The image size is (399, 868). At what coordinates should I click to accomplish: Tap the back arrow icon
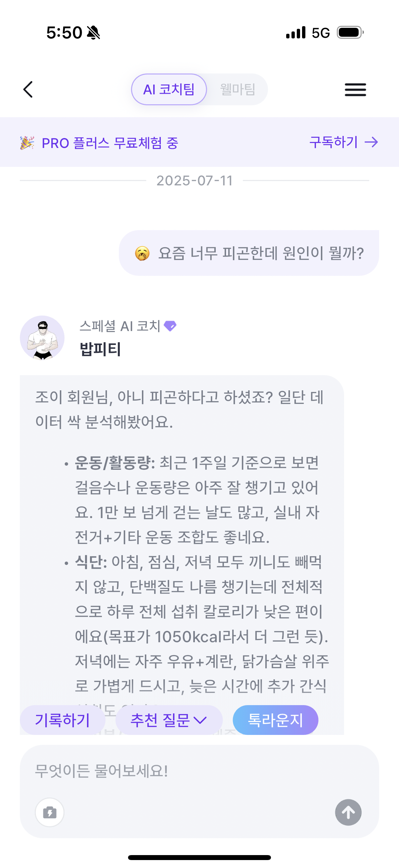pos(28,89)
